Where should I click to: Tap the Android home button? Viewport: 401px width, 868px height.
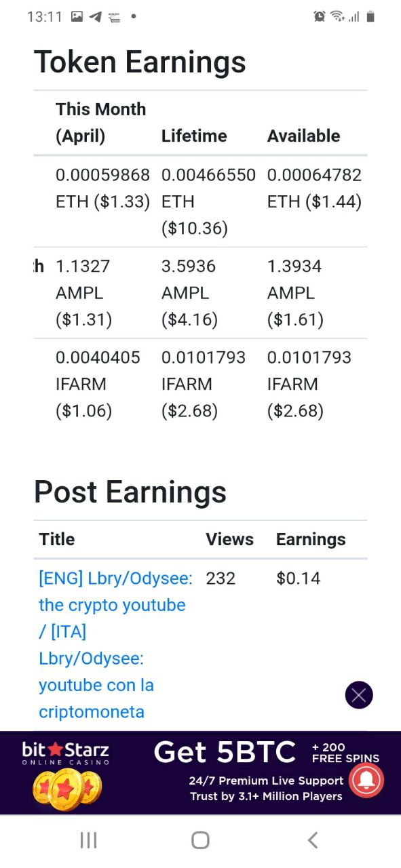coord(200,840)
